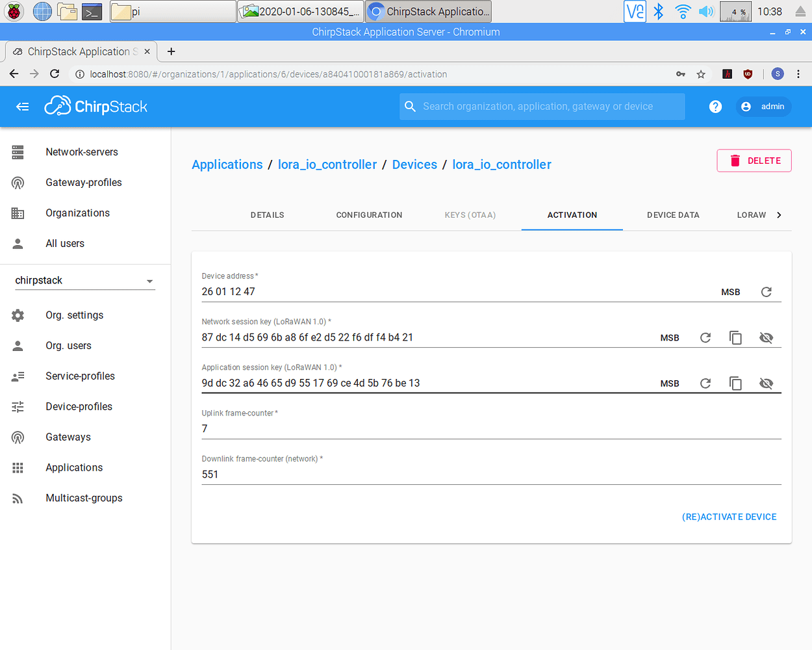Open Service-profiles
812x650 pixels.
pos(80,376)
